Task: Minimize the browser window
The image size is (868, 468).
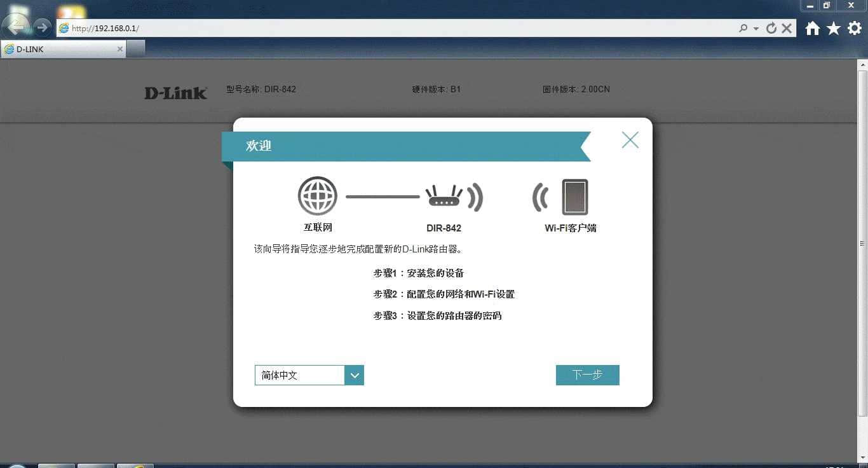Action: click(810, 5)
